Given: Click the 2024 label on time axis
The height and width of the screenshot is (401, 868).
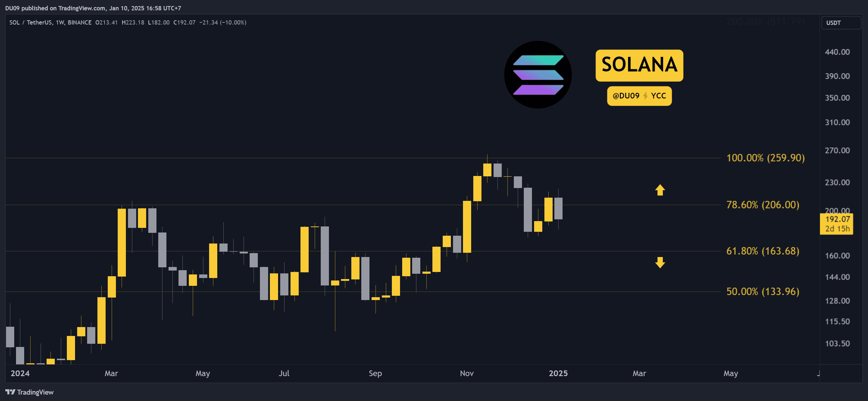Looking at the screenshot, I should point(20,373).
